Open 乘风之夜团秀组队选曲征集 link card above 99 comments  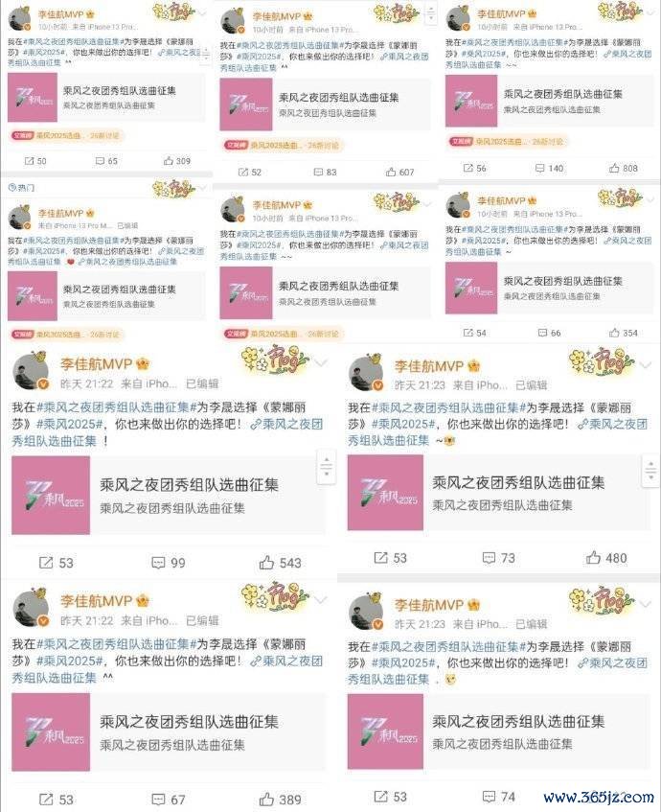[x=169, y=496]
